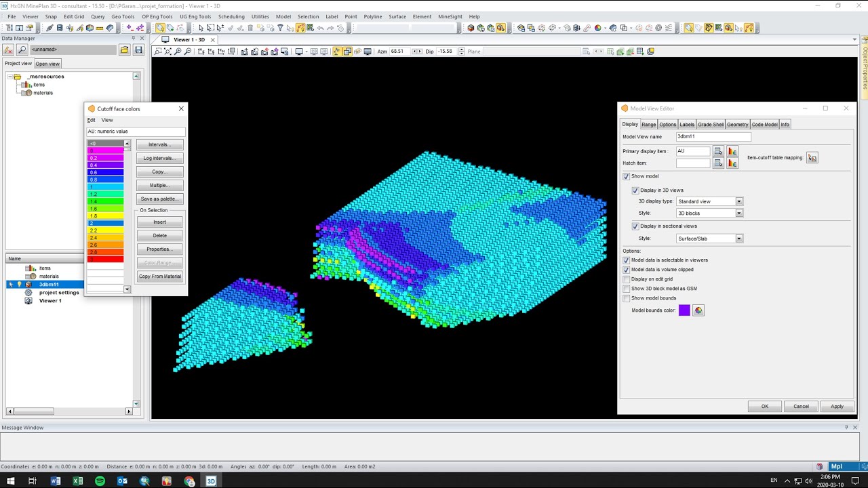868x488 pixels.
Task: Click the funnel filter icon in main toolbar
Action: [x=280, y=28]
